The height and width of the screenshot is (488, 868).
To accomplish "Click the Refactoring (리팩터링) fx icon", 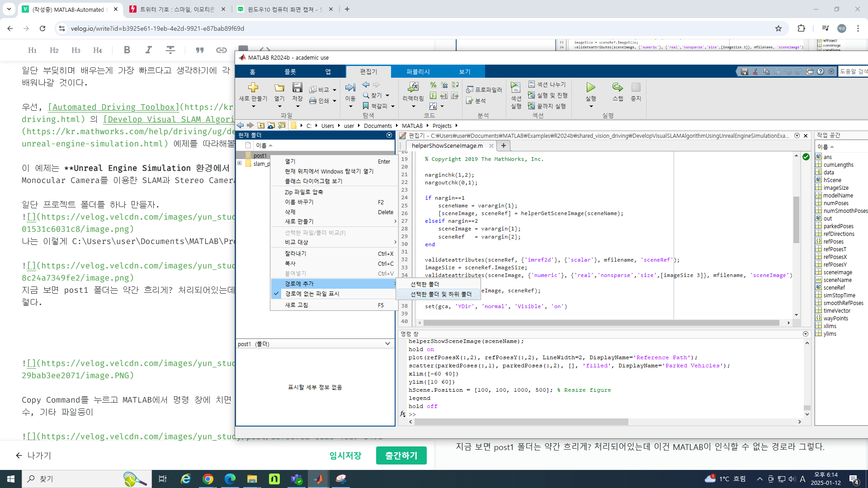I will 413,88.
